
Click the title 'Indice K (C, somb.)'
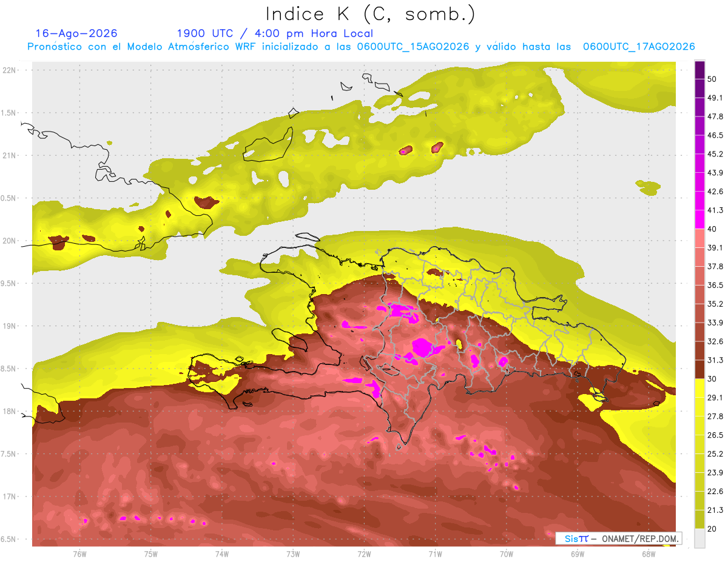click(371, 14)
